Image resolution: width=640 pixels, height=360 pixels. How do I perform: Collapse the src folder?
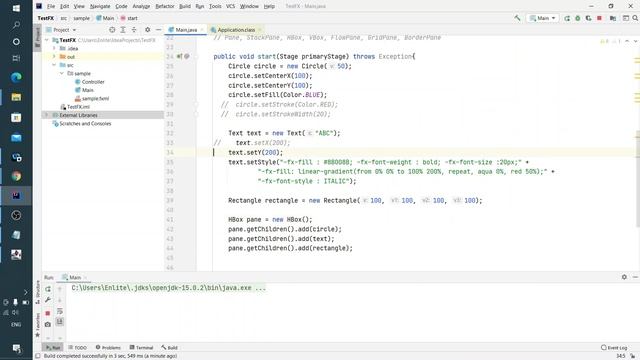click(54, 65)
